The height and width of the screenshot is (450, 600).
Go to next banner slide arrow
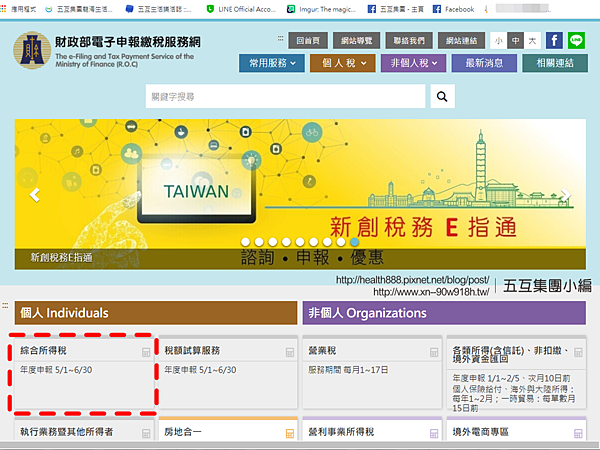pyautogui.click(x=566, y=195)
